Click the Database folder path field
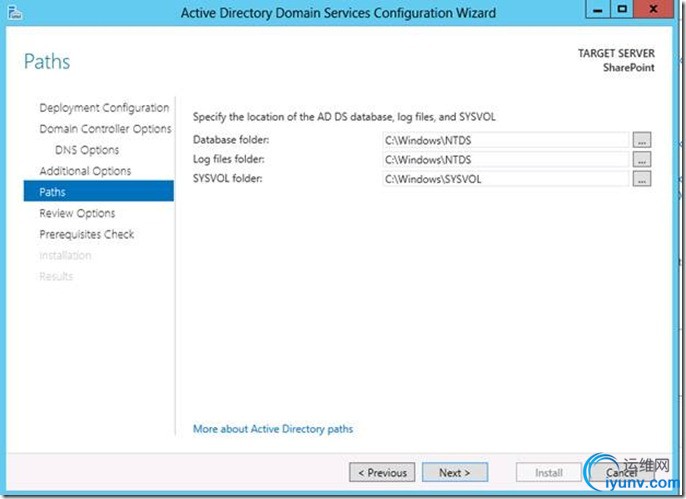686x499 pixels. click(x=506, y=140)
